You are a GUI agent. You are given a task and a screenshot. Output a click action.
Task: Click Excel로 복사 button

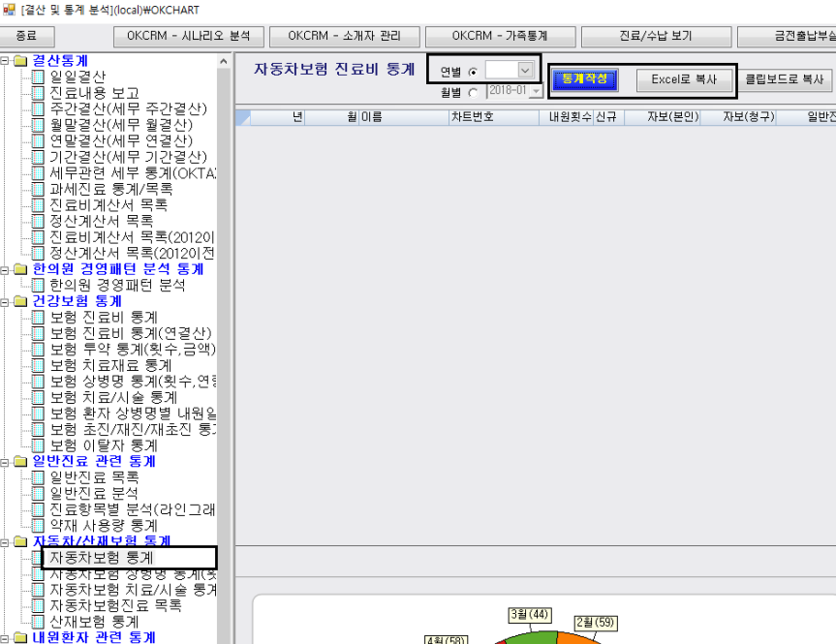(684, 80)
